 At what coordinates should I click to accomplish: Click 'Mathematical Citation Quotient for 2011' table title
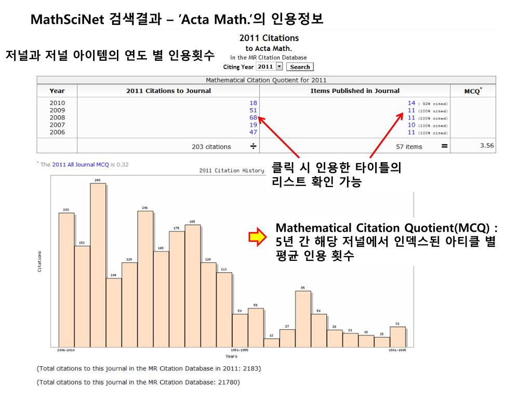(x=266, y=80)
